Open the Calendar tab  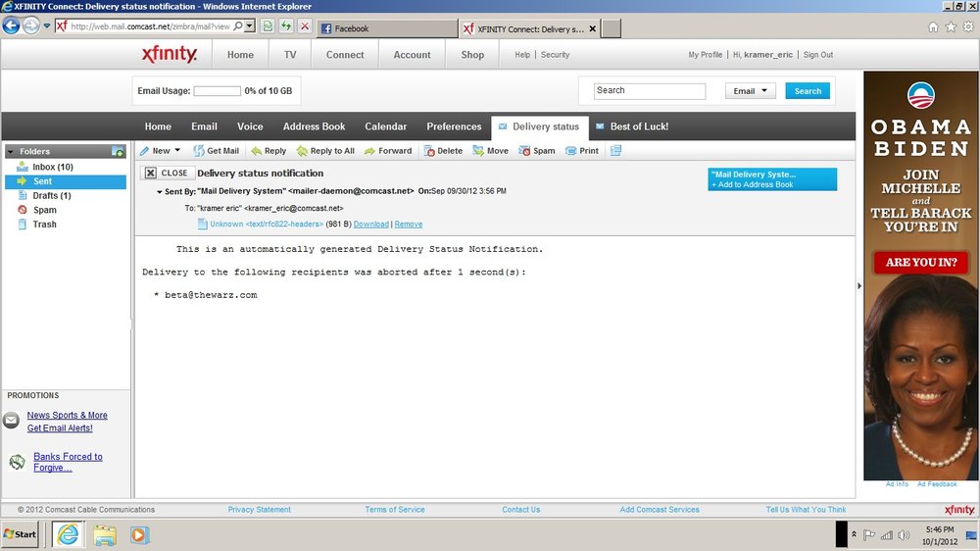[x=385, y=126]
